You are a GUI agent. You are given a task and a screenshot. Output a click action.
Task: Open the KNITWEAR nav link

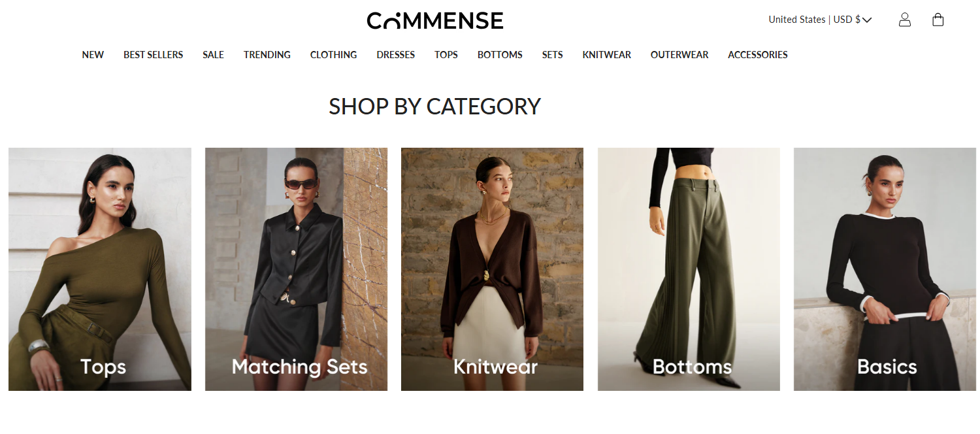tap(607, 55)
